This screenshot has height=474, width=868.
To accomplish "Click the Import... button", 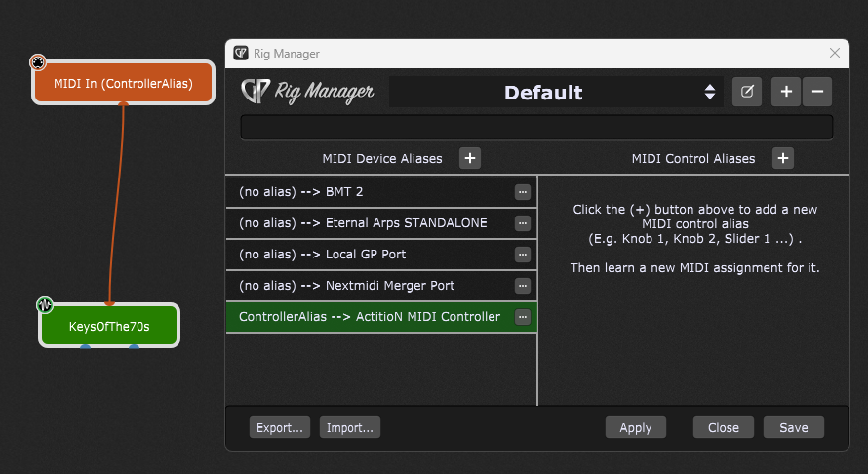I will click(349, 427).
